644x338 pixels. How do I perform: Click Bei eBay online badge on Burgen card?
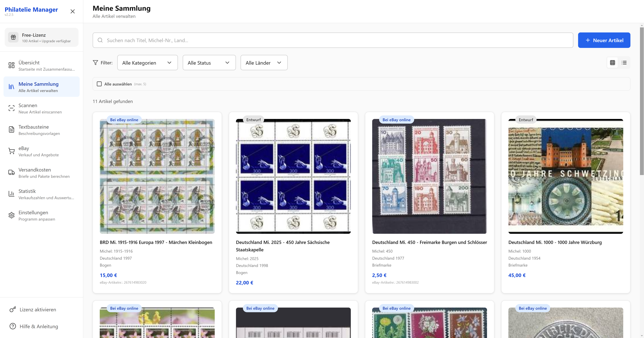coord(396,120)
